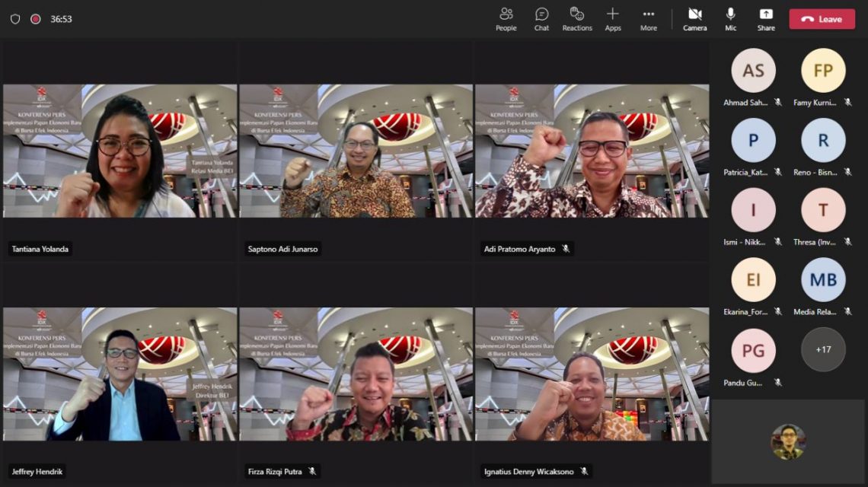Expand the More options menu
The height and width of the screenshot is (487, 868).
click(649, 19)
